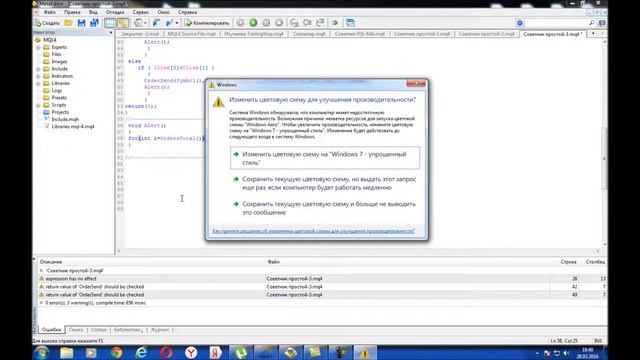
Task: Choose keep color scheme but ask again option
Action: (x=325, y=183)
